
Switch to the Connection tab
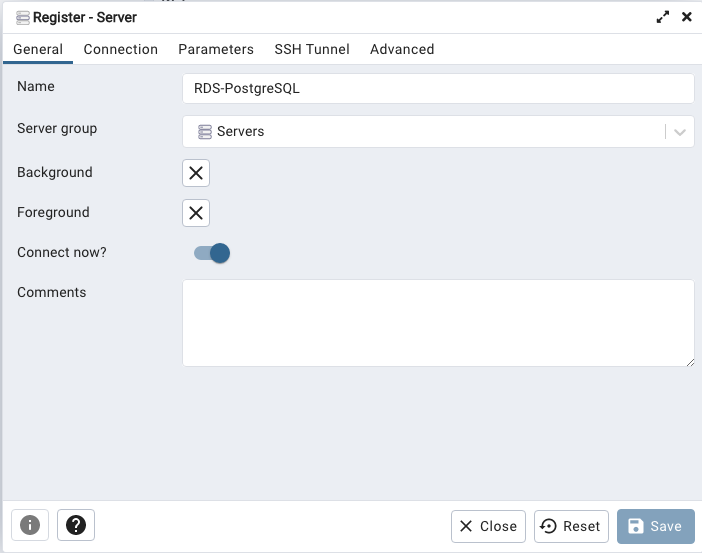[x=121, y=49]
